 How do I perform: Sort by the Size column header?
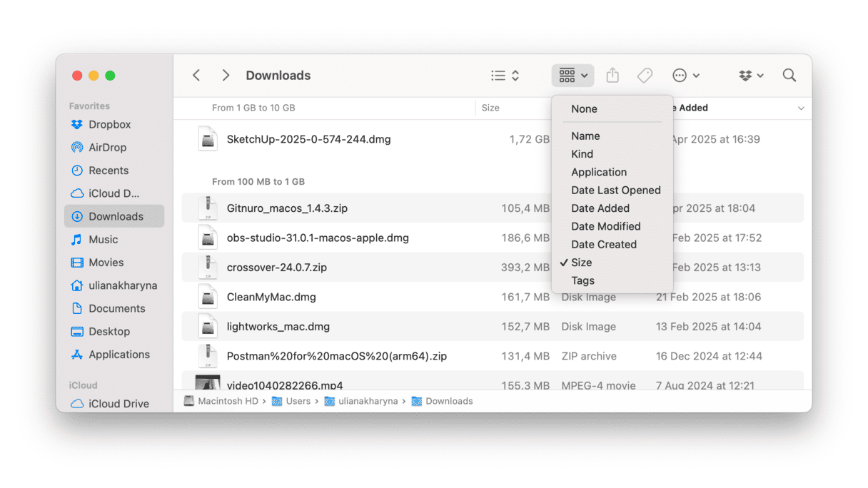[490, 108]
